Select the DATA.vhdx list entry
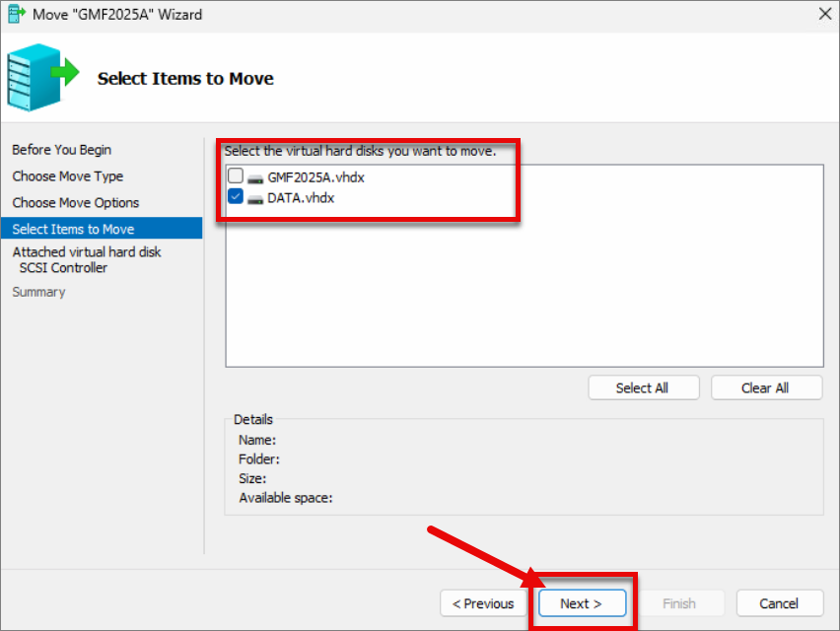The image size is (840, 631). (x=301, y=198)
